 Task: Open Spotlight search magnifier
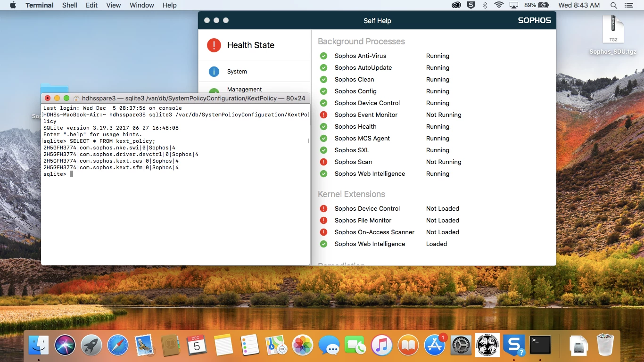coord(613,5)
